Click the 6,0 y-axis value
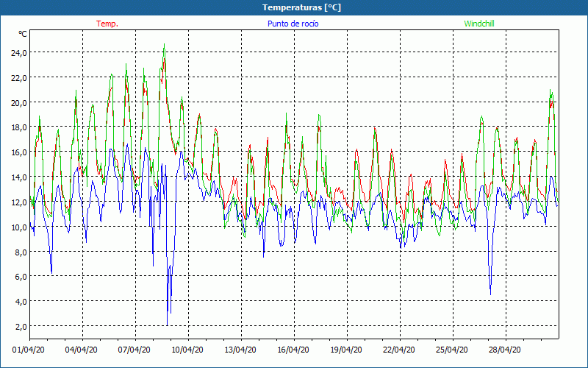The width and height of the screenshot is (588, 368). tap(21, 277)
